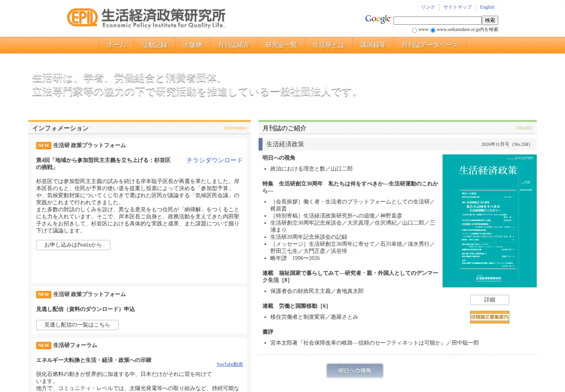Image resolution: width=565 pixels, height=392 pixels.
Task: Click the 生活経済政策 section heading
Action: click(x=285, y=144)
